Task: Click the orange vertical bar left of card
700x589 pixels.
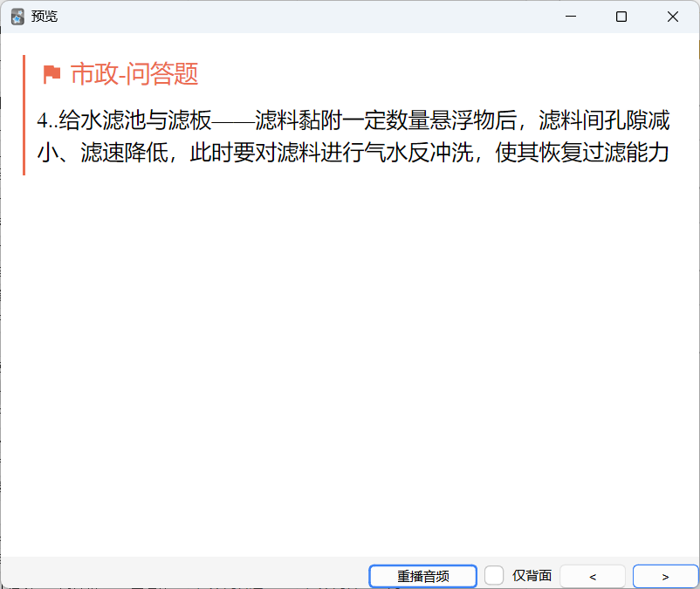Action: pos(24,115)
